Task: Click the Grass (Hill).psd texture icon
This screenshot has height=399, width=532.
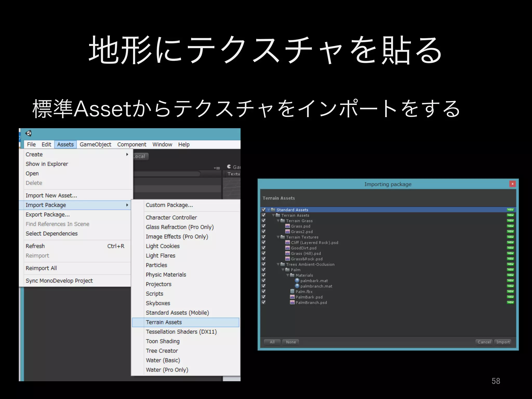Action: click(x=288, y=253)
